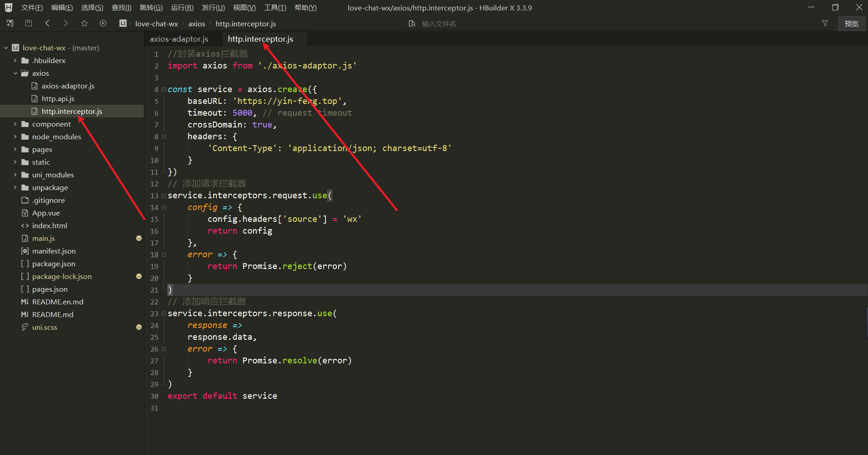The width and height of the screenshot is (868, 455).
Task: Fold the request interceptor at line 13
Action: click(163, 196)
